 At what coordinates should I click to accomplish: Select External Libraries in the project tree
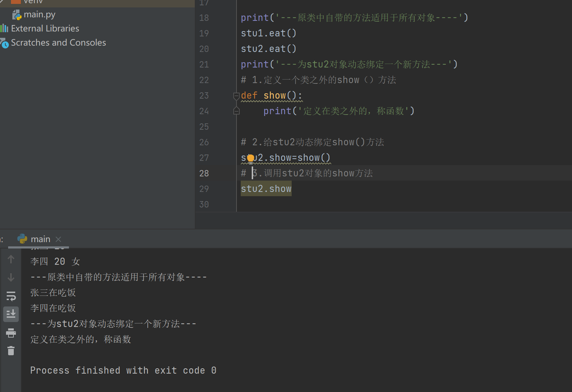point(45,28)
